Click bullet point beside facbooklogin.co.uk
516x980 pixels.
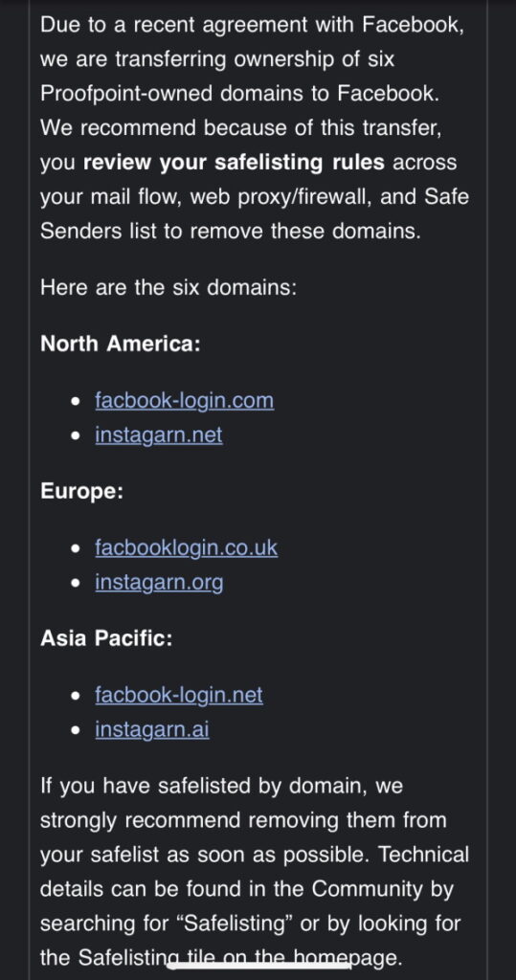click(x=77, y=548)
